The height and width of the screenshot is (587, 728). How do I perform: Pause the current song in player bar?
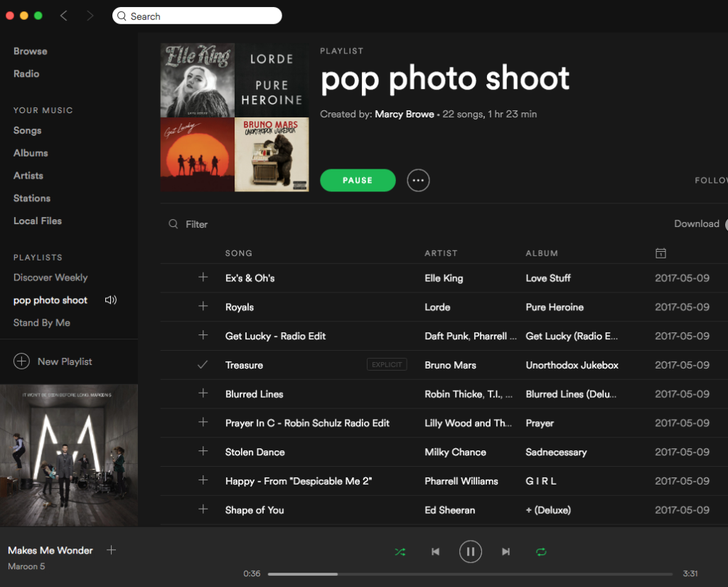click(x=470, y=551)
